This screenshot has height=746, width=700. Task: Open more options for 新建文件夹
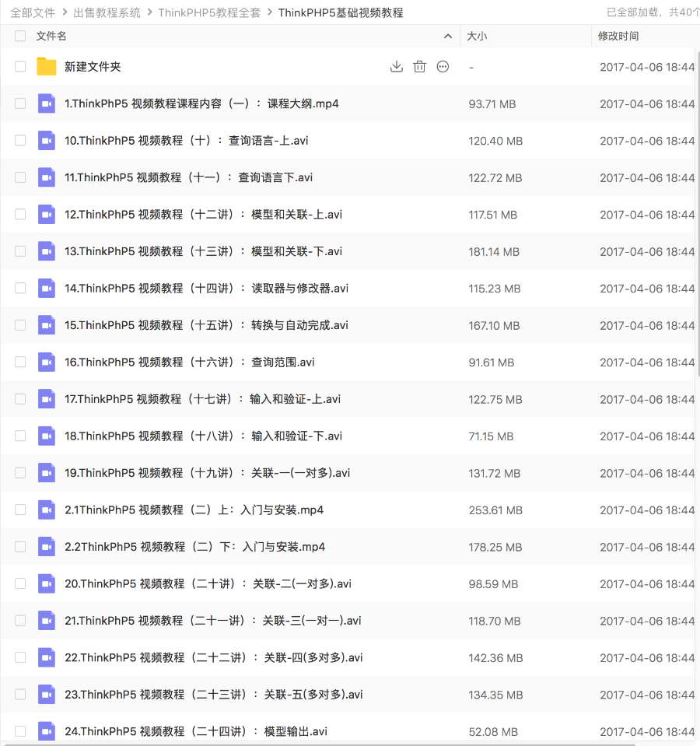(x=443, y=67)
